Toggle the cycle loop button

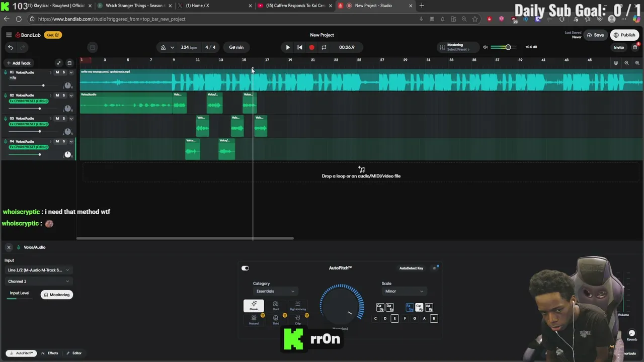(324, 47)
